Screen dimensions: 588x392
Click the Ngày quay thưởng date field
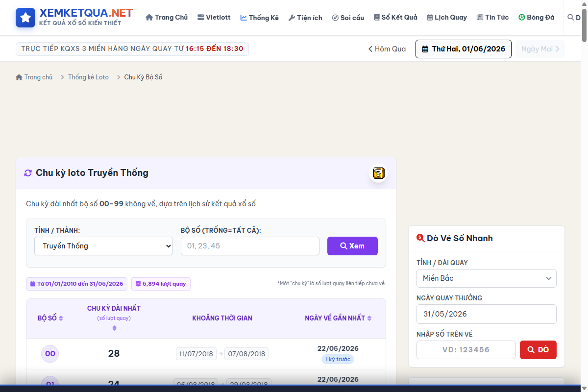coord(487,314)
